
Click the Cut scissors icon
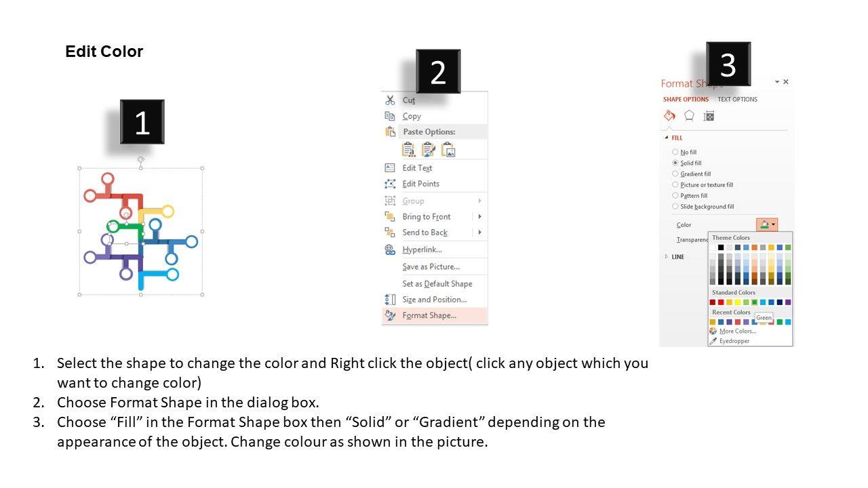[390, 100]
